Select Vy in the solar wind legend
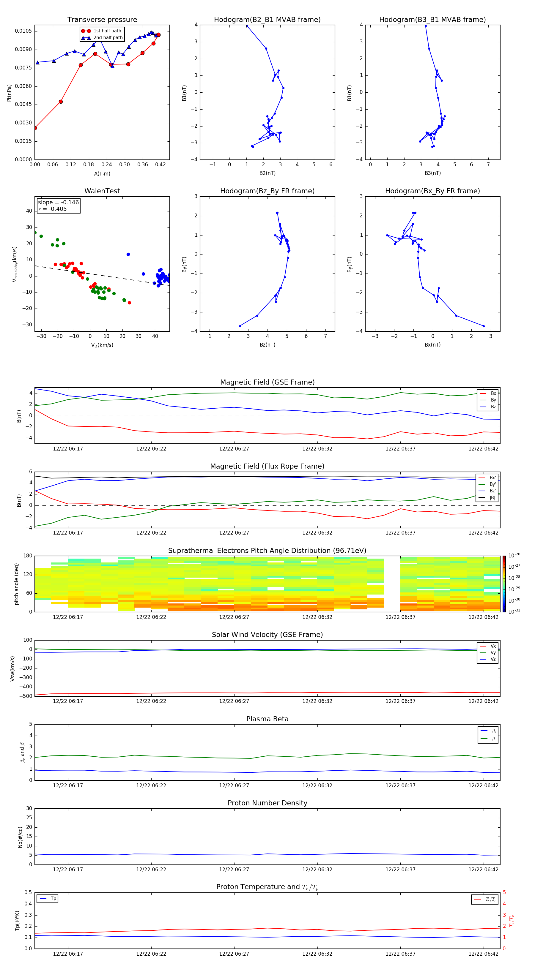The height and width of the screenshot is (980, 535). 488,652
